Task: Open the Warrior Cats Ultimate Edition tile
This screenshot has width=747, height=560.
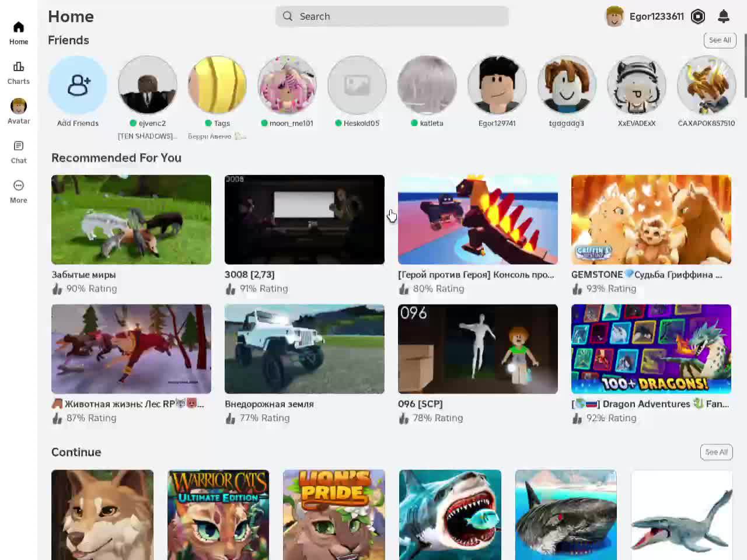Action: click(x=218, y=514)
